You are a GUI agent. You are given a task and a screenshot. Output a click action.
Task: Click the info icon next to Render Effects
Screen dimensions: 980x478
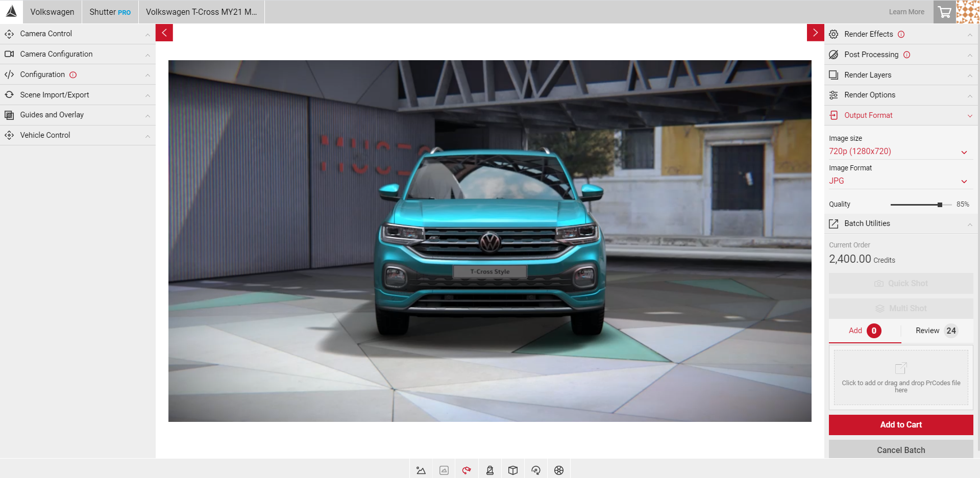901,34
